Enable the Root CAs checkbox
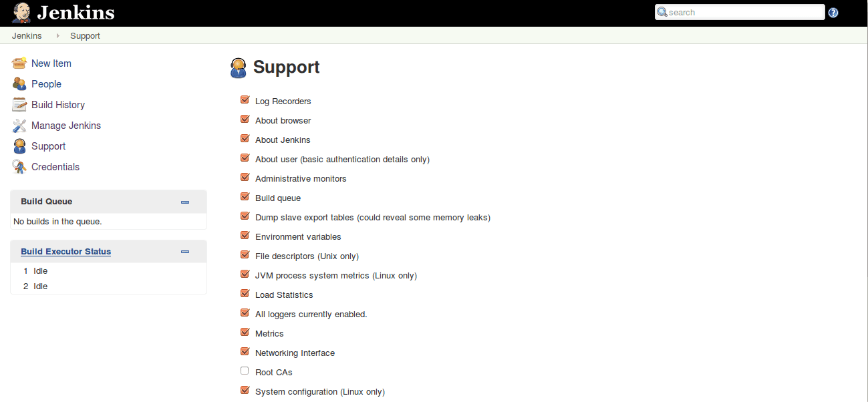Image resolution: width=868 pixels, height=402 pixels. [x=245, y=371]
